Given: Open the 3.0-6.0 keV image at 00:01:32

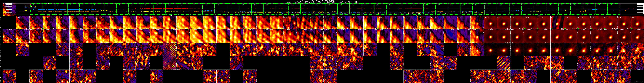Looking at the screenshot, I should coord(183,23).
